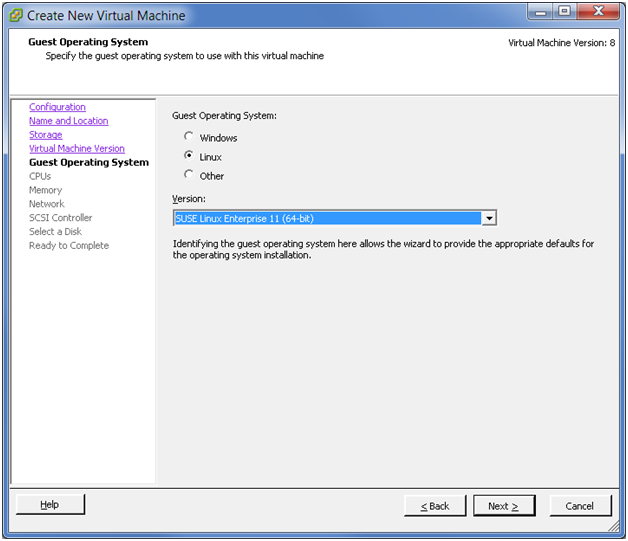The image size is (628, 541).
Task: Click the CPUs step in sidebar
Action: click(40, 176)
